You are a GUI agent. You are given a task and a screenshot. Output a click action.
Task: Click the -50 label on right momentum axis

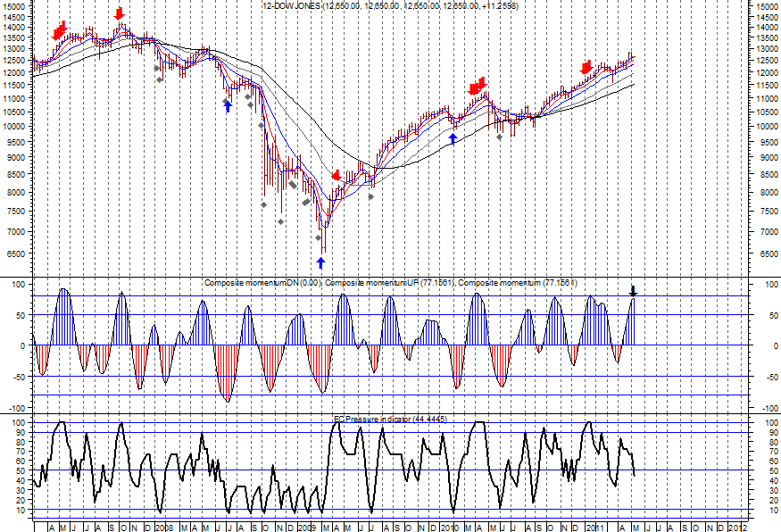pos(770,377)
